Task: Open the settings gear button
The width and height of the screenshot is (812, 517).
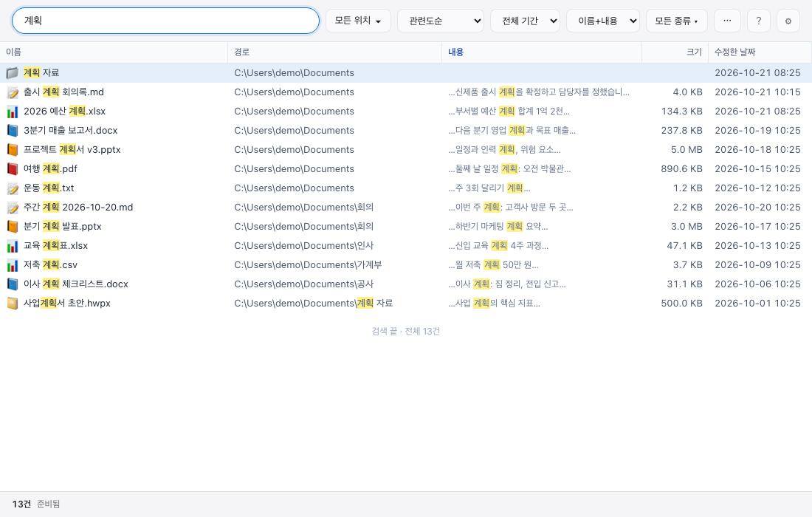Action: point(788,21)
